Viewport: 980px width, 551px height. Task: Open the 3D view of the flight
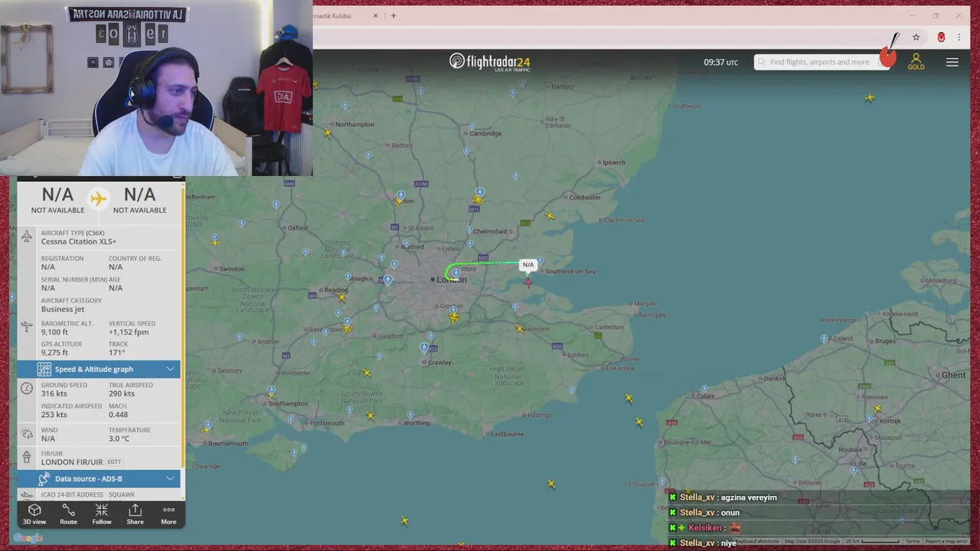click(34, 515)
